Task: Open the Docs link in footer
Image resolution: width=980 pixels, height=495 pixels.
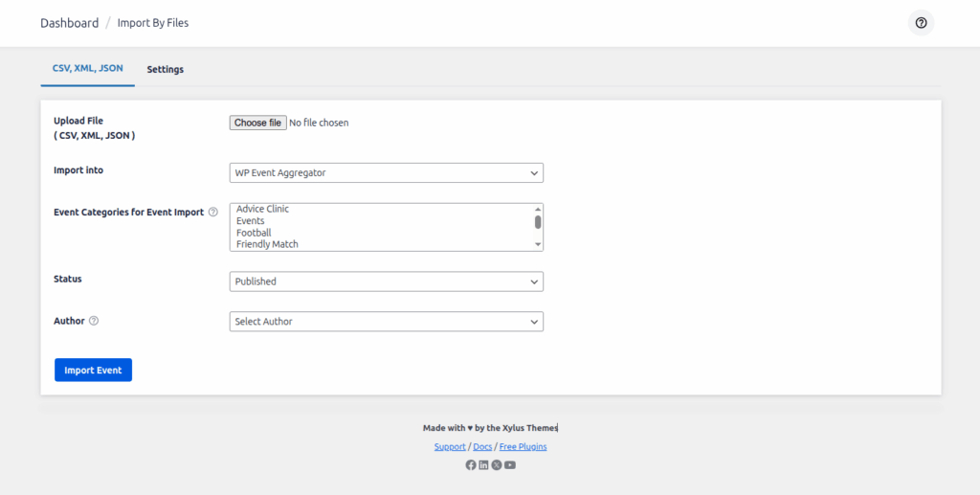Action: coord(482,447)
